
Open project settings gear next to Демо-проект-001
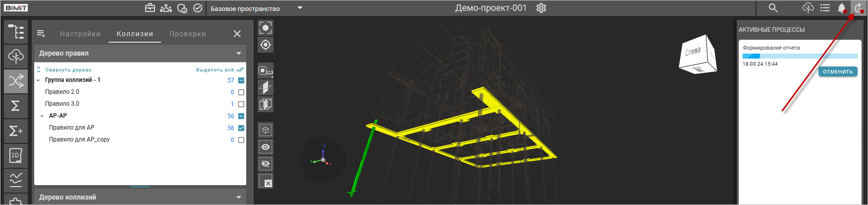(x=541, y=8)
